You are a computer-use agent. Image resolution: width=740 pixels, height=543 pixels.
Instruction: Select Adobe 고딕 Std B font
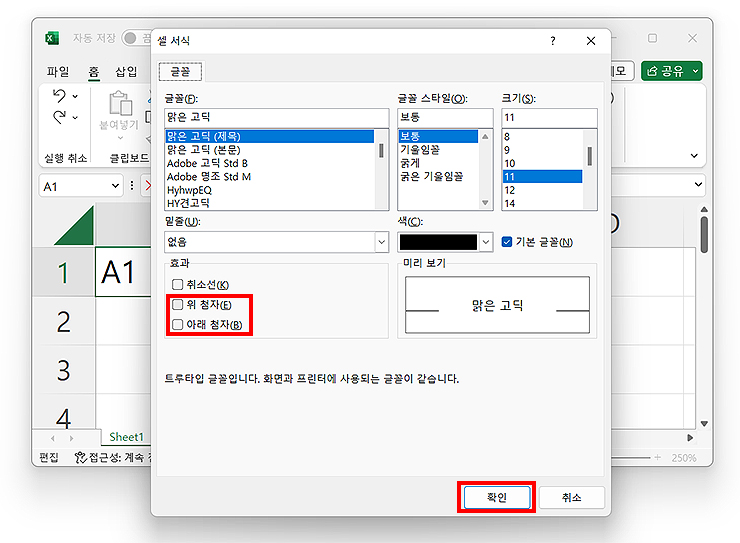tap(269, 163)
